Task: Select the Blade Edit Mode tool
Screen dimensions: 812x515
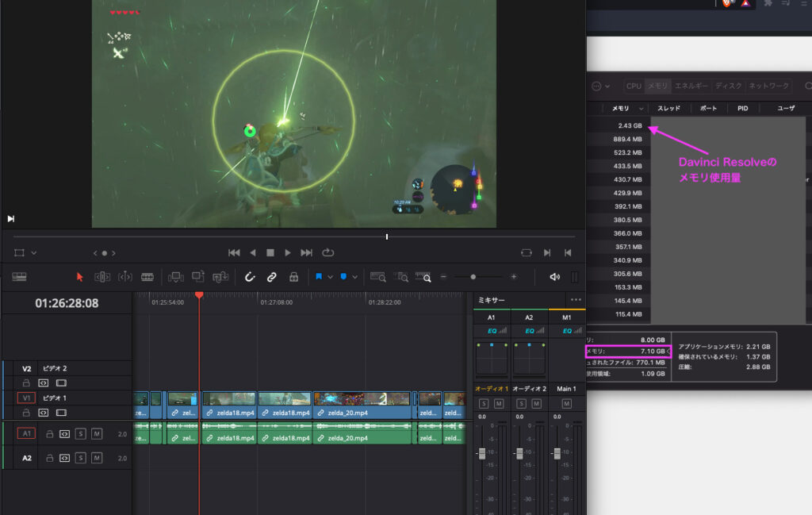Action: pos(147,277)
